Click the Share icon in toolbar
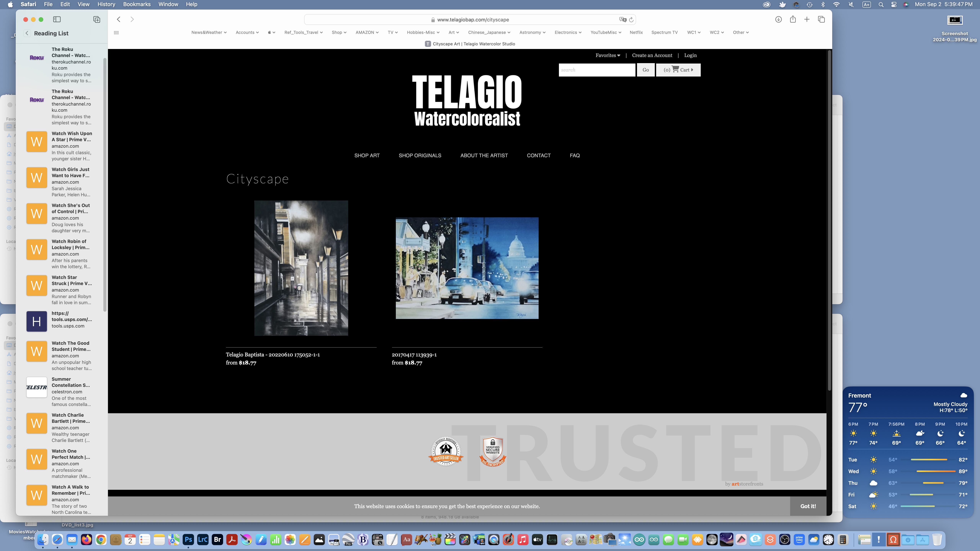This screenshot has height=551, width=980. coord(793,19)
